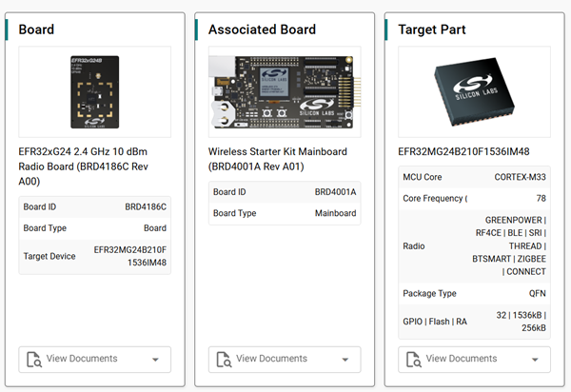Screen dimensions: 571x392
Task: Click the document search icon in Target Part card
Action: click(x=414, y=360)
